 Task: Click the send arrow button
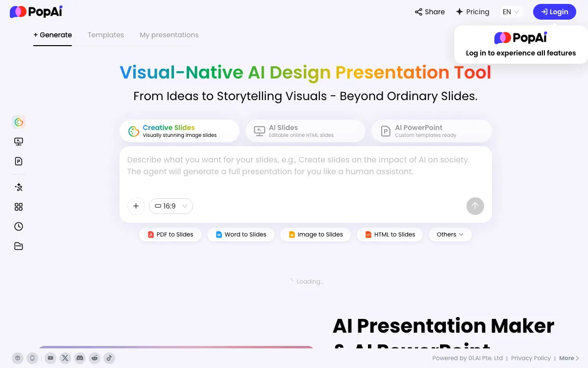(x=475, y=206)
